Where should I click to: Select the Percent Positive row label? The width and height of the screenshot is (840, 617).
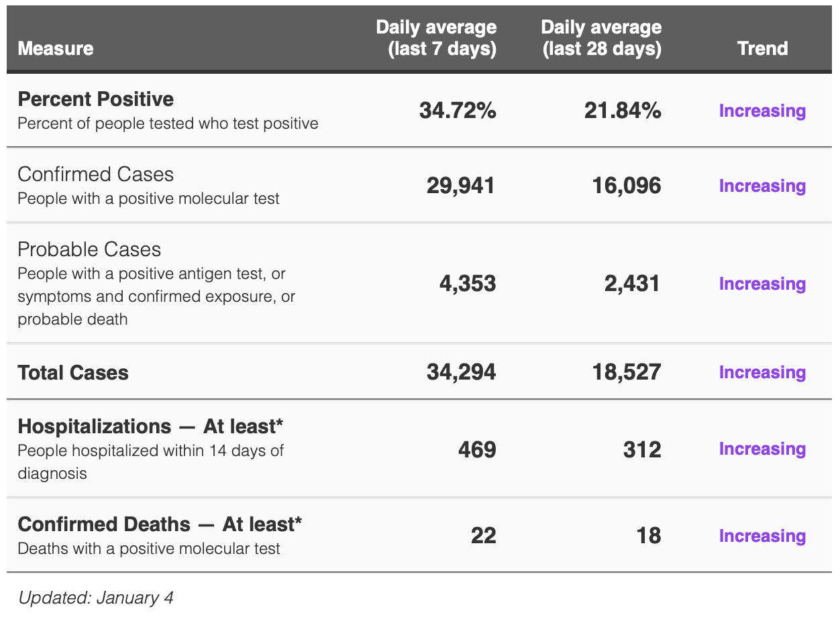click(x=96, y=99)
